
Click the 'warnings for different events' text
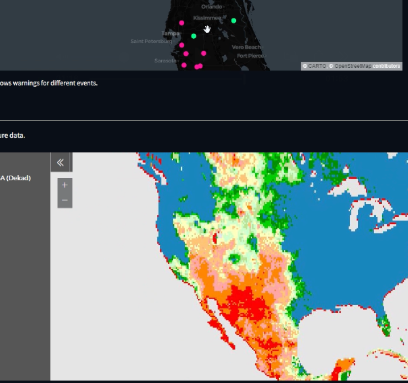pyautogui.click(x=55, y=83)
